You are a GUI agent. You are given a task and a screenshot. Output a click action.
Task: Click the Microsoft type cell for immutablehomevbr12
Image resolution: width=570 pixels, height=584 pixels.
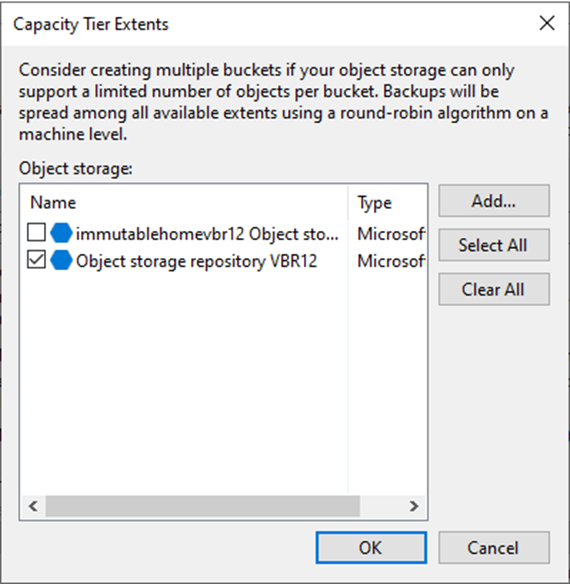coord(391,234)
